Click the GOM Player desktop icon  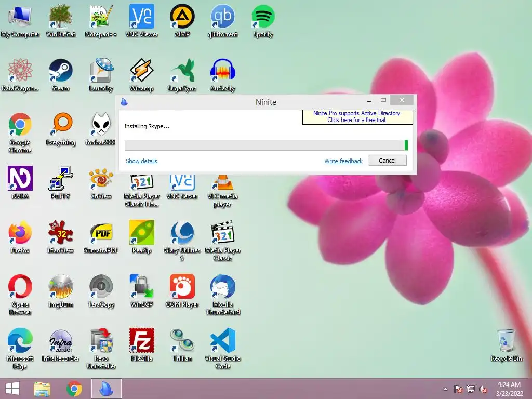pos(182,291)
